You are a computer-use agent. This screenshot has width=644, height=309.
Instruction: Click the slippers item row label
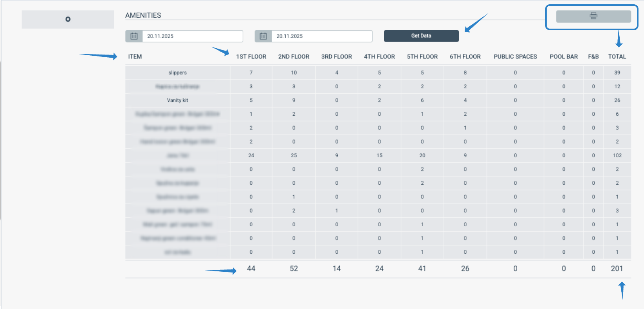(x=178, y=73)
